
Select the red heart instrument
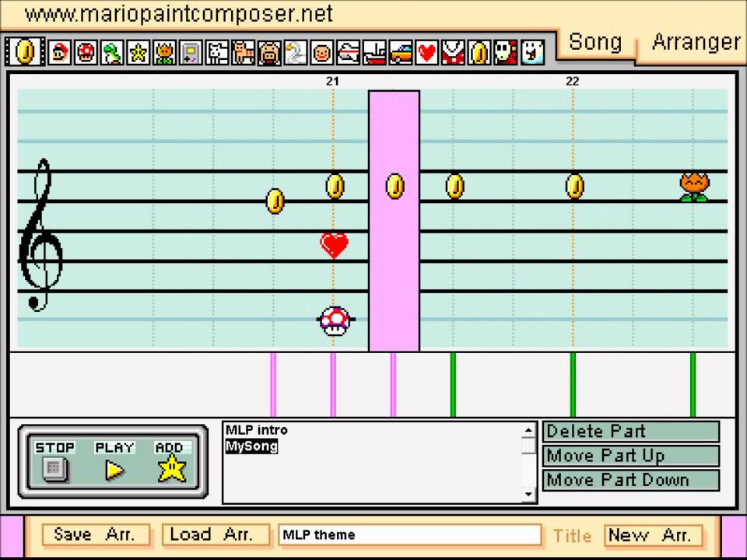point(426,53)
